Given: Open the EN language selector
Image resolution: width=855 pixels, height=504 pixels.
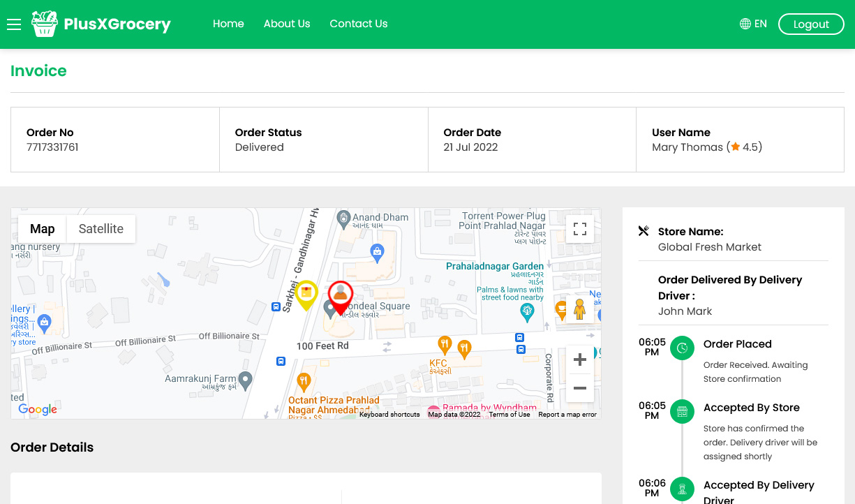Looking at the screenshot, I should pos(753,24).
